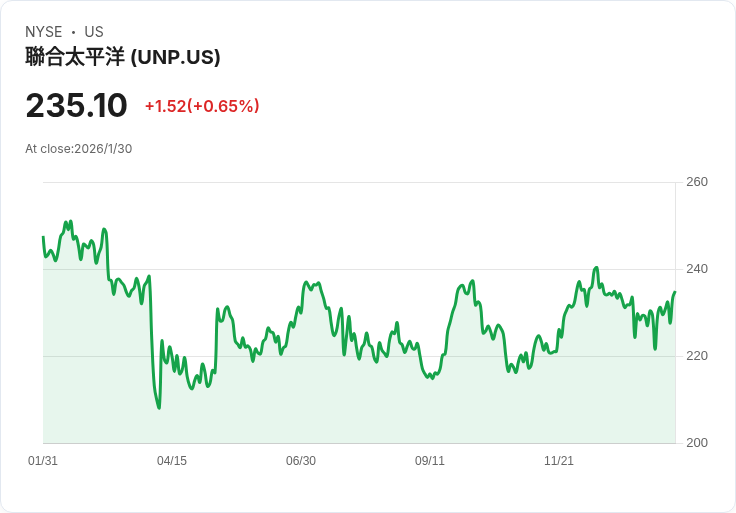Click the 聯合太平洋 (UNP.US) stock title
Screen dimensions: 736x513
123,57
